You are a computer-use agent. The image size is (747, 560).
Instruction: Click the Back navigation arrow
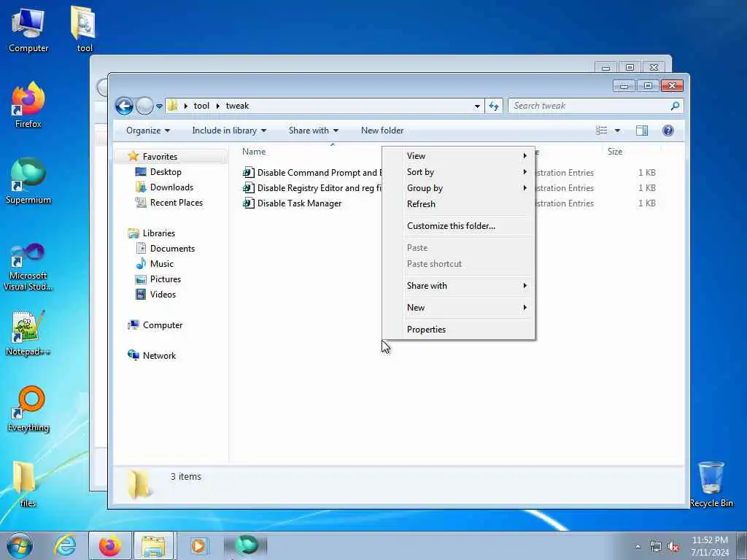pos(124,106)
